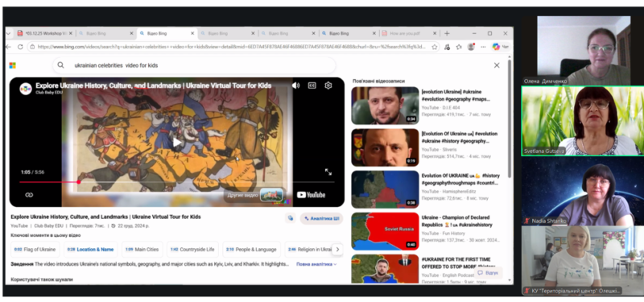Open the Copilot chat button
Screen dimensions: 644x302
[x=501, y=47]
